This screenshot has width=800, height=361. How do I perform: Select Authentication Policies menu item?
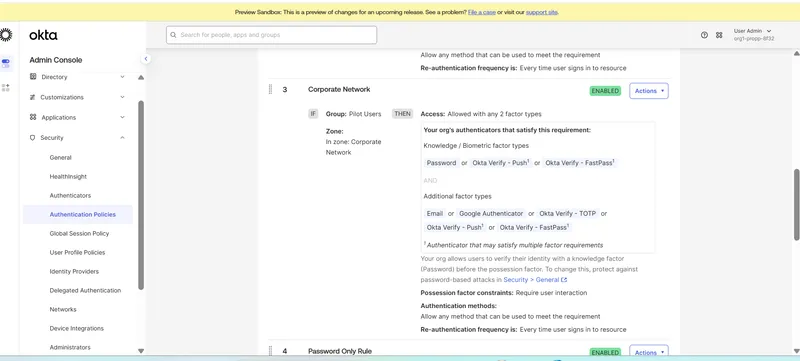(x=78, y=215)
